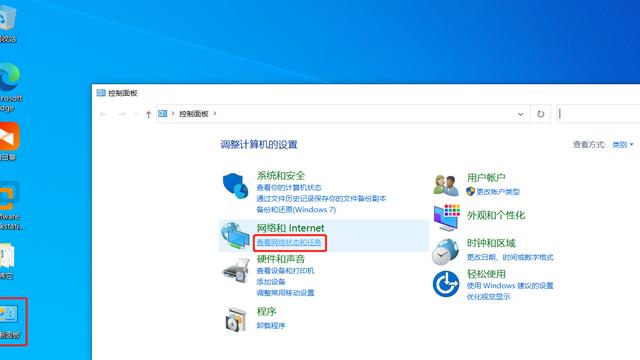Click 调整常用移动设置 link
Viewport: 640px width, 360px height.
tap(285, 293)
